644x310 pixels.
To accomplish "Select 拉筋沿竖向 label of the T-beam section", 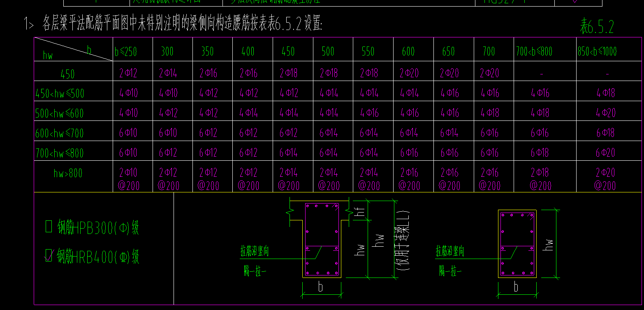I will pos(255,251).
